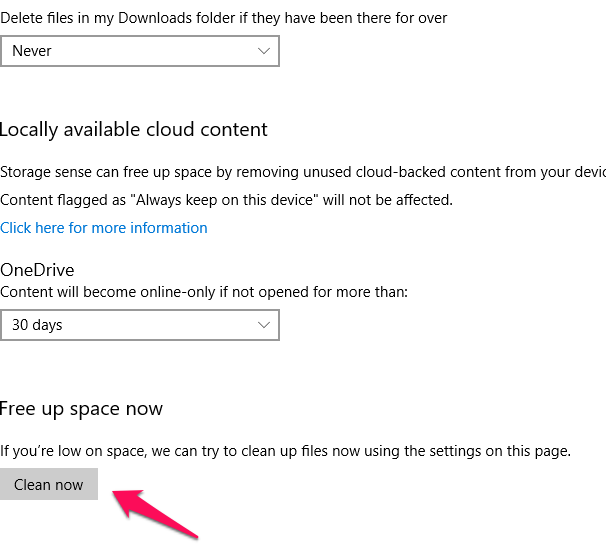This screenshot has height=558, width=606.
Task: Open the Downloads folder "Never" dropdown
Action: (x=139, y=51)
